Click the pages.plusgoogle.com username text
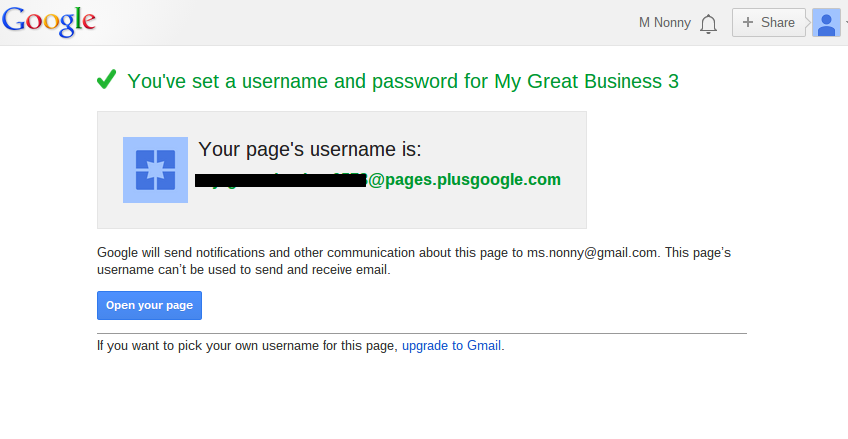 [464, 180]
